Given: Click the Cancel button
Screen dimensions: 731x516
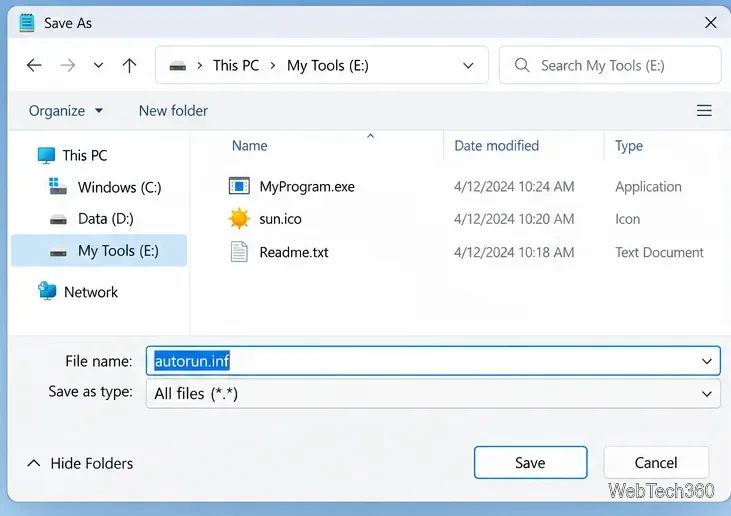Looking at the screenshot, I should (656, 462).
